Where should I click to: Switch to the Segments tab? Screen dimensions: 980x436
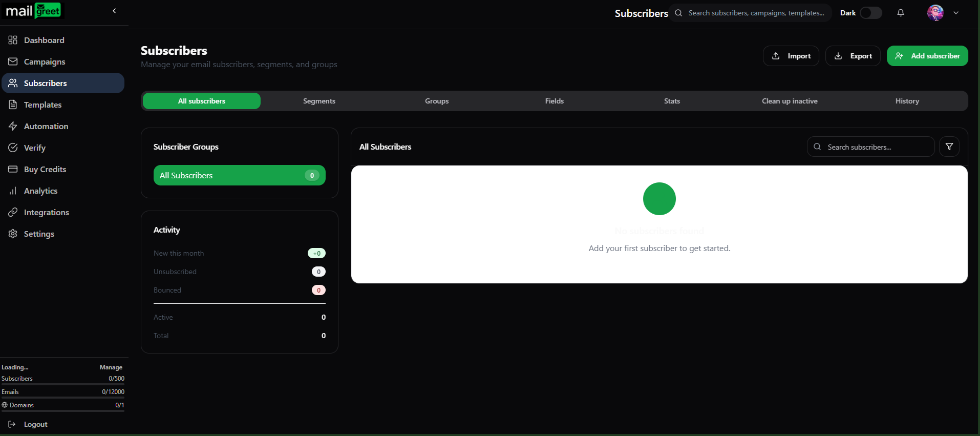[x=319, y=101]
